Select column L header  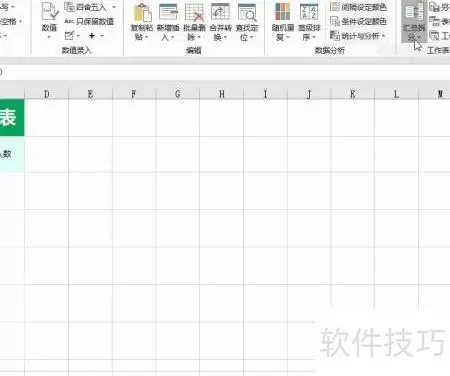click(x=396, y=94)
